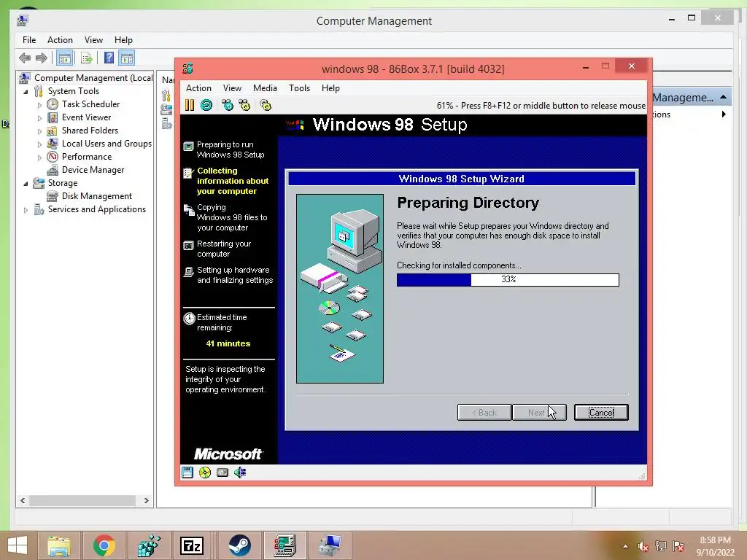Send Ctrl+Alt+Del using the 86Box toolbar icon
The width and height of the screenshot is (747, 560).
pos(228,105)
